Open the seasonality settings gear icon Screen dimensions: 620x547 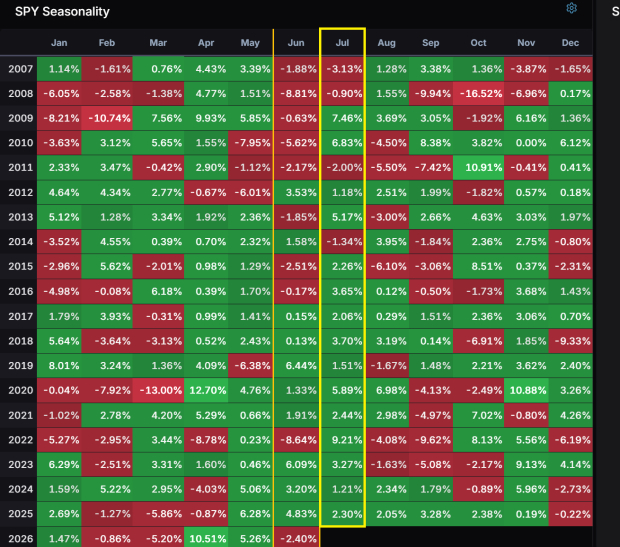click(571, 8)
